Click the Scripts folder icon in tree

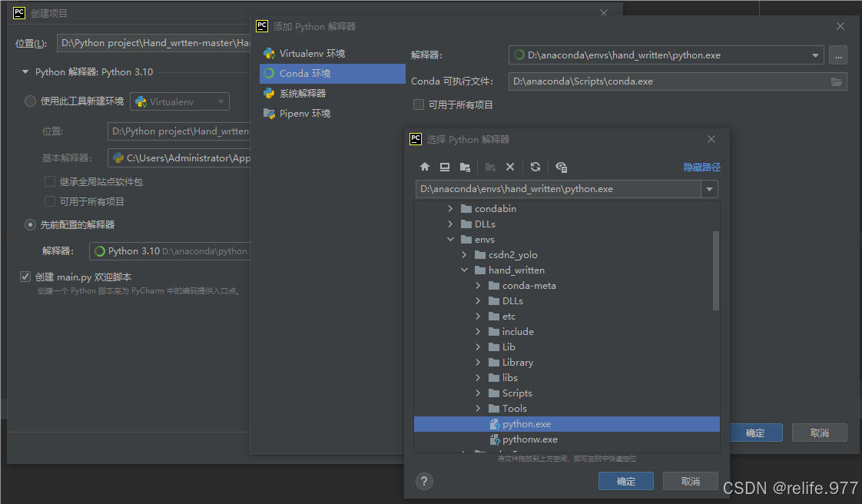pyautogui.click(x=494, y=393)
